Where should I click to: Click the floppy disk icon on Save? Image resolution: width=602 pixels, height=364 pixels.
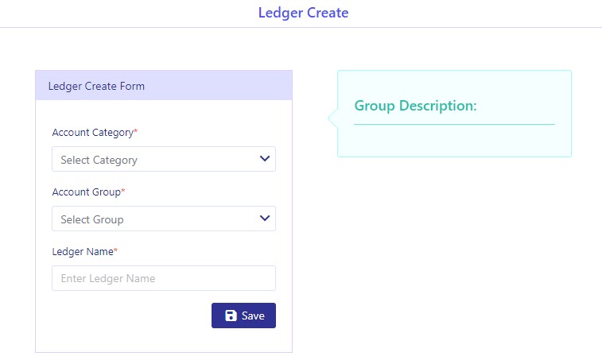click(231, 316)
